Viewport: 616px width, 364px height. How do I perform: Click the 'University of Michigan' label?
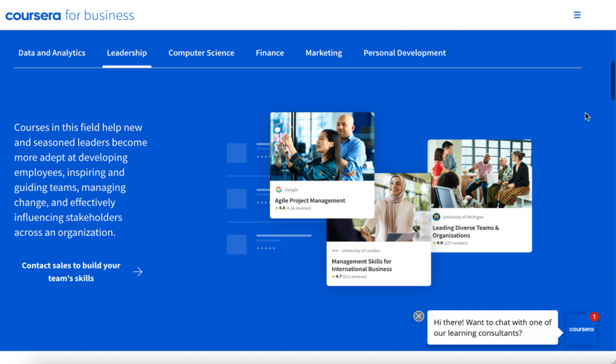click(x=463, y=217)
